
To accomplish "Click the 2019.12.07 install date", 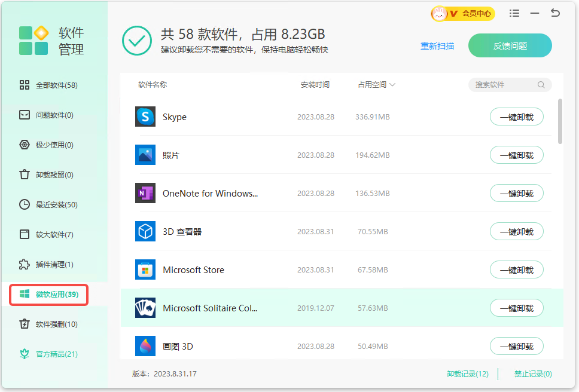I will [316, 308].
